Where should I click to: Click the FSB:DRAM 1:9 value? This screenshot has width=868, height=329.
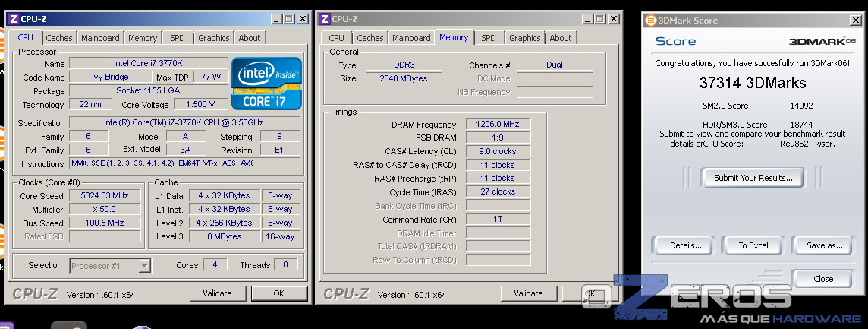point(498,138)
